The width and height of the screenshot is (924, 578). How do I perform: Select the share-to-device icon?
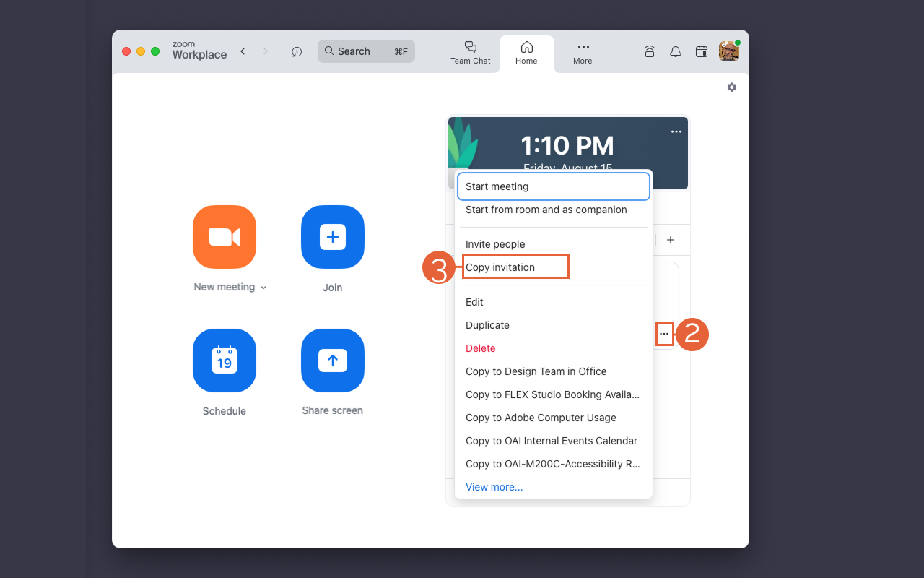point(649,51)
